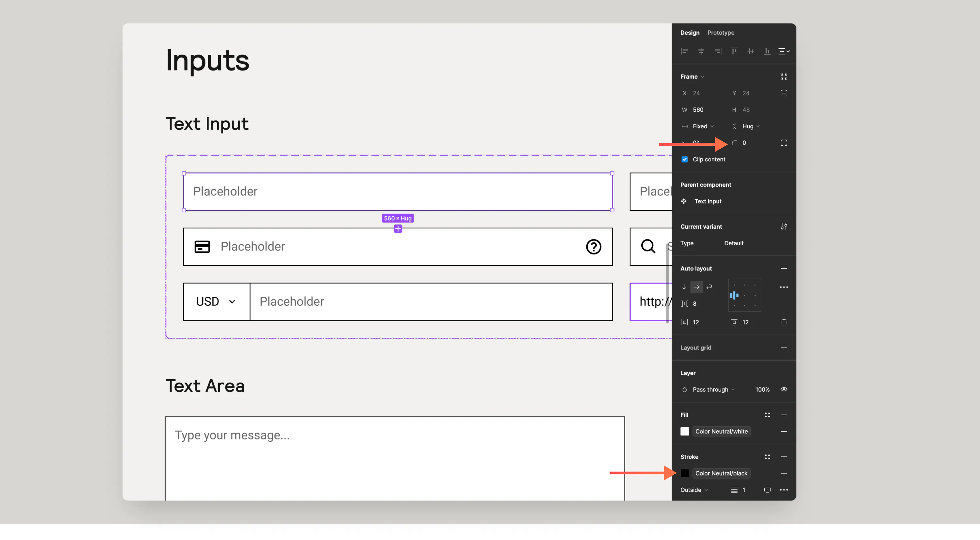Screen dimensions: 980x540
Task: Open the Hug height sizing dropdown
Action: pyautogui.click(x=751, y=126)
